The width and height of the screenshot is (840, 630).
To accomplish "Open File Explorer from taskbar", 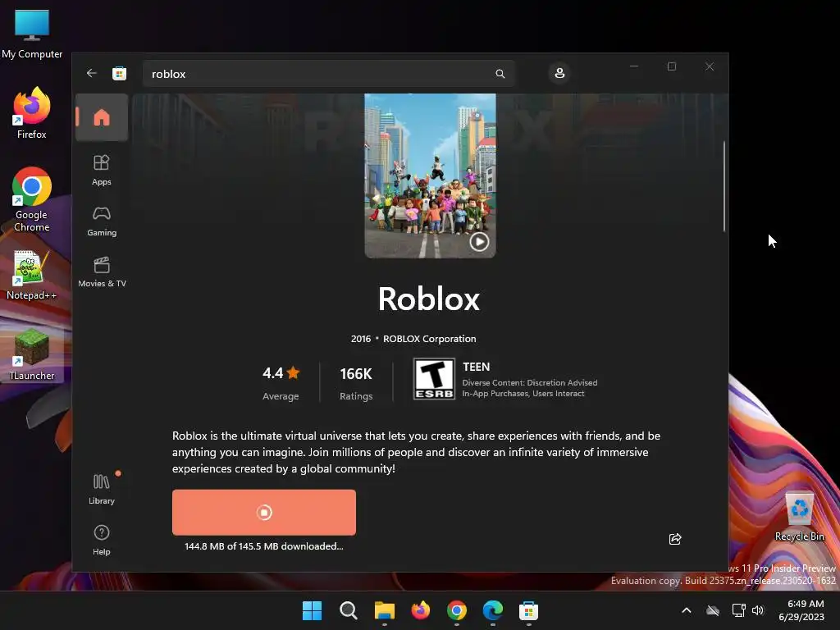I will pyautogui.click(x=384, y=610).
